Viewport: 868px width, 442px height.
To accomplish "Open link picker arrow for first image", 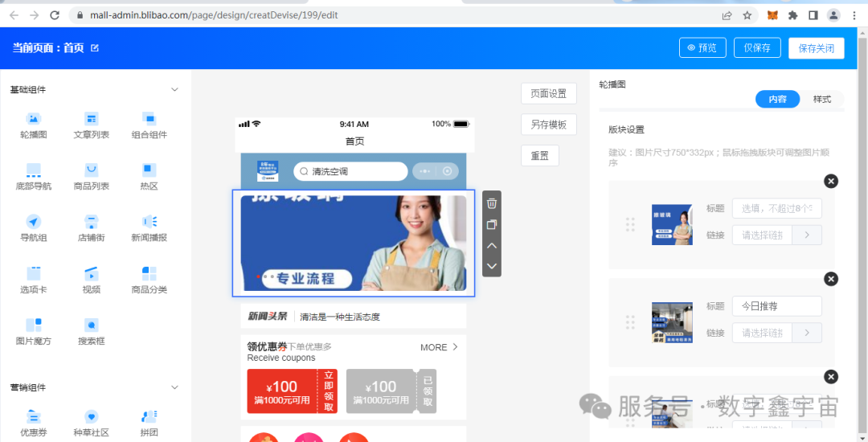I will 807,235.
